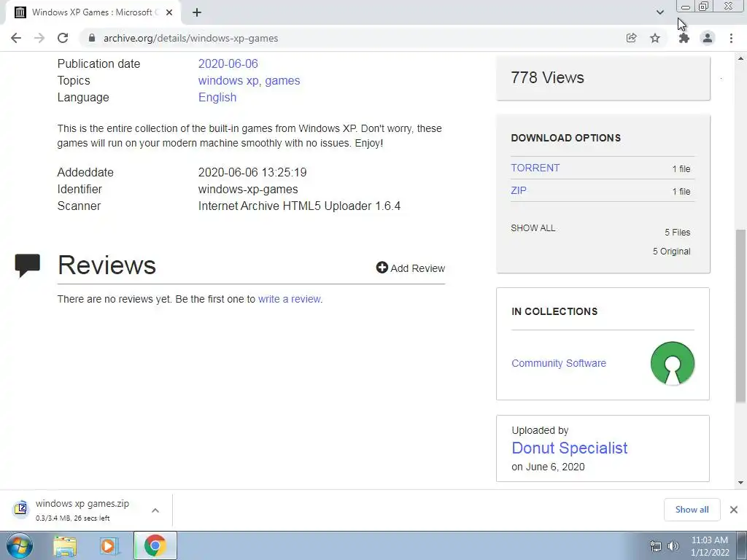Screen dimensions: 747x560
Task: Open the network tray icon
Action: click(656, 546)
